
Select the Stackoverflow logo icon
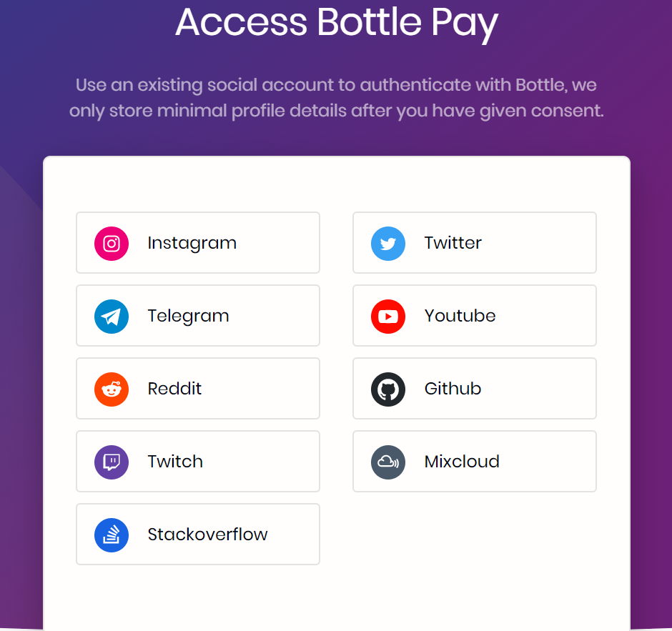[112, 535]
